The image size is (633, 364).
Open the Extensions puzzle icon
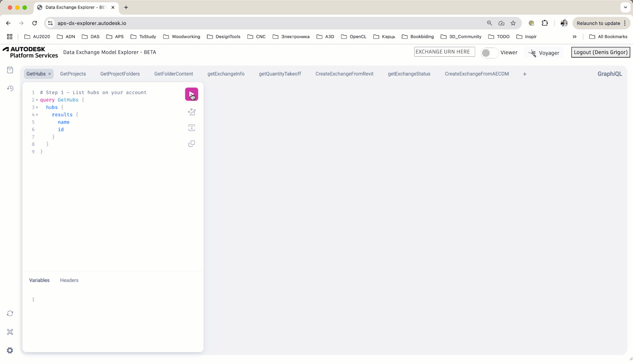[x=545, y=23]
